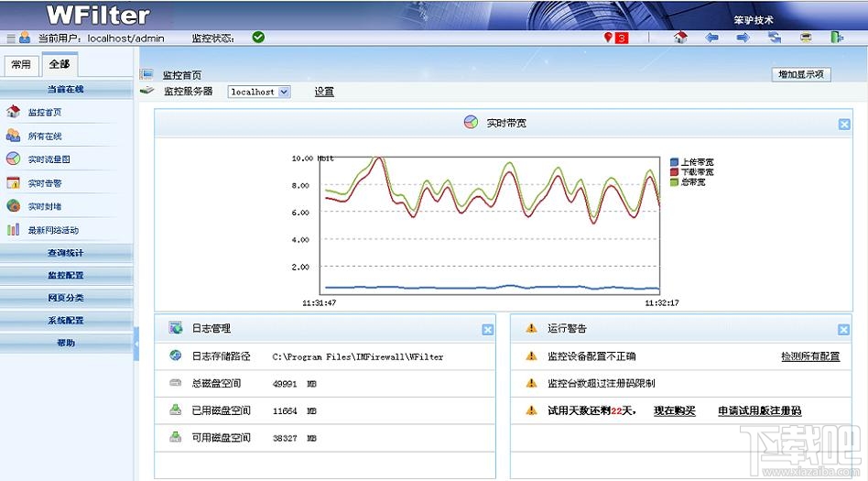Close the 运行警告 panel
This screenshot has width=868, height=481.
coord(843,330)
